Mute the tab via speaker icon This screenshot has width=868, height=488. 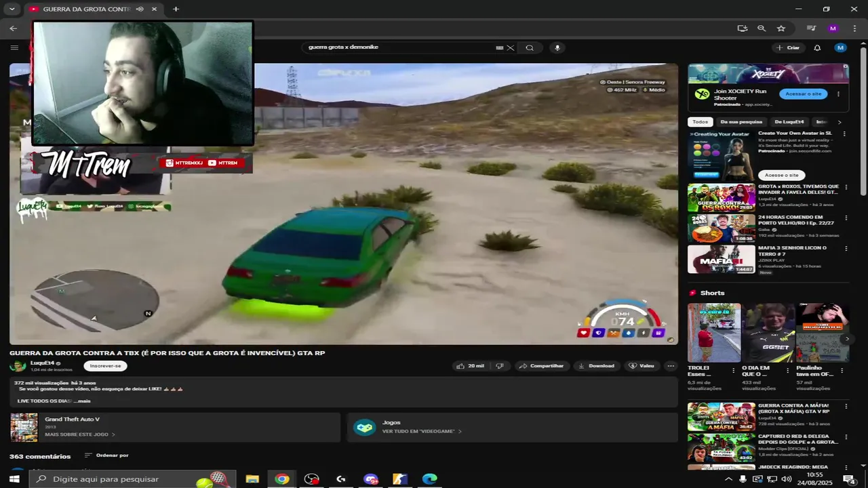(x=140, y=9)
